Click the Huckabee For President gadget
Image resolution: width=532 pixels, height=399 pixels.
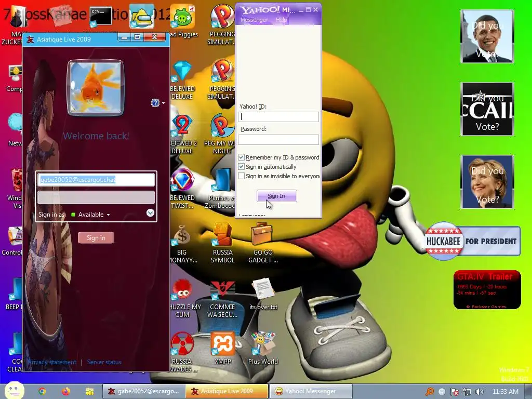472,241
